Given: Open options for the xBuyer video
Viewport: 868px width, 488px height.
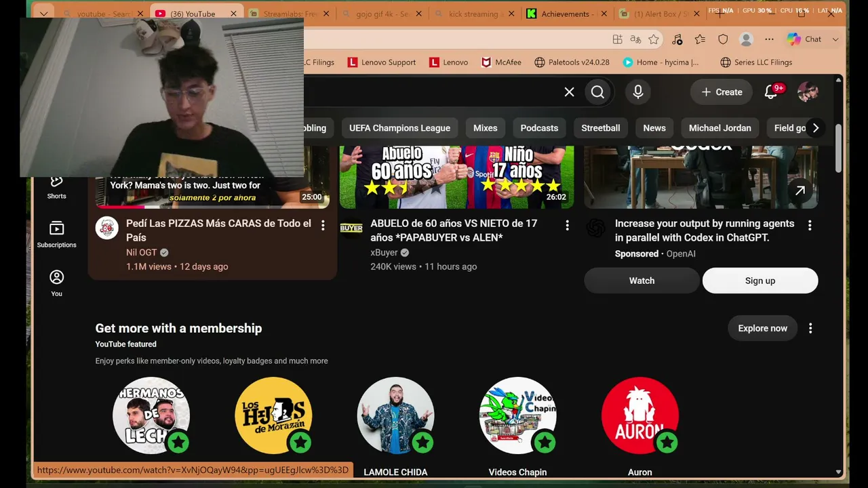Looking at the screenshot, I should click(x=568, y=225).
